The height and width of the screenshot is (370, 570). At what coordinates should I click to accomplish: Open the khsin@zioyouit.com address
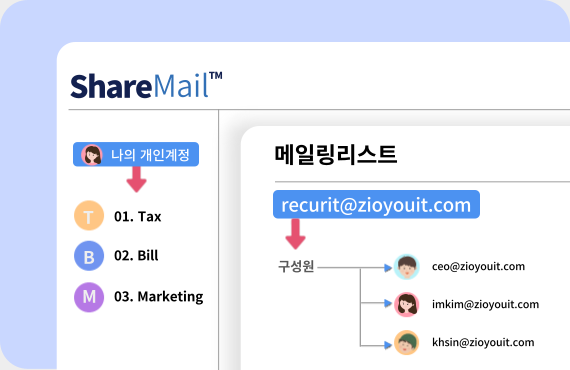[x=483, y=342]
